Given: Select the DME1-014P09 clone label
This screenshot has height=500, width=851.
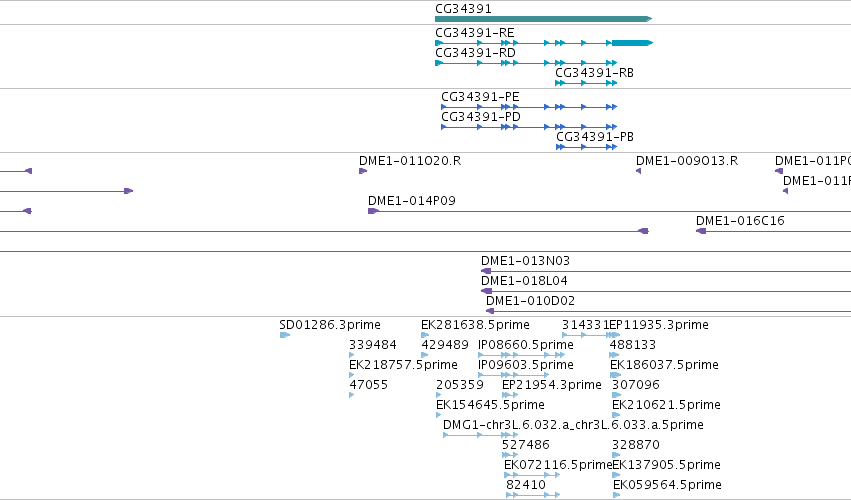Looking at the screenshot, I should click(x=411, y=201).
